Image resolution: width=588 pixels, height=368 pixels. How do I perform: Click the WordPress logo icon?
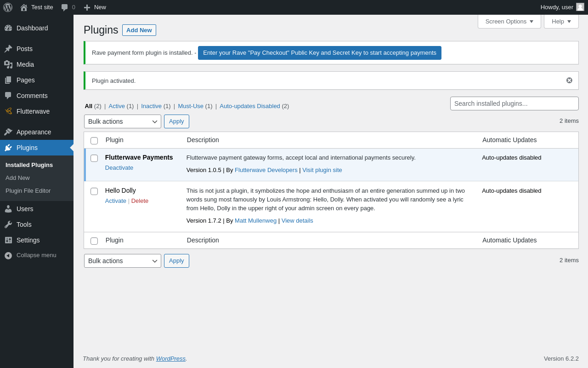click(8, 7)
